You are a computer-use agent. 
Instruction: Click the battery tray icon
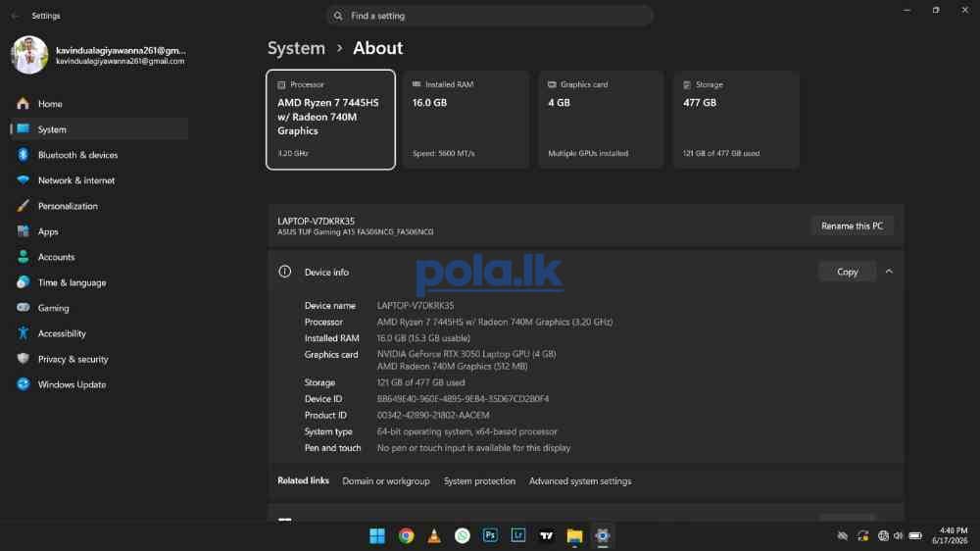tap(915, 536)
